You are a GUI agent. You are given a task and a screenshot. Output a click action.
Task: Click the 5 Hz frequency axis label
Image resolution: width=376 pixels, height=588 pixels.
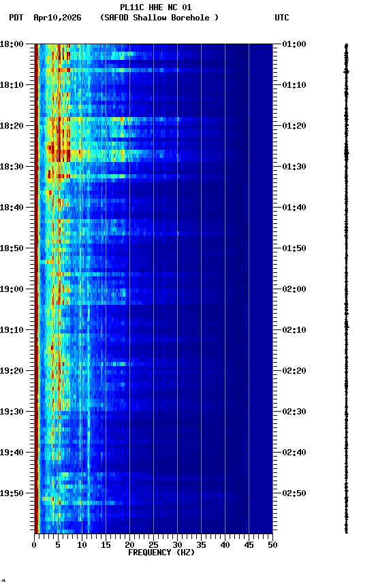click(58, 545)
